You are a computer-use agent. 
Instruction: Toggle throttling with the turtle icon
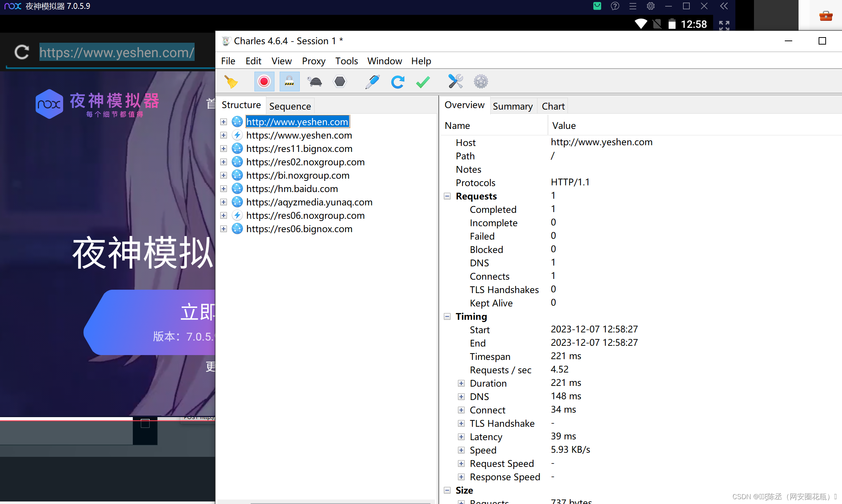(315, 82)
